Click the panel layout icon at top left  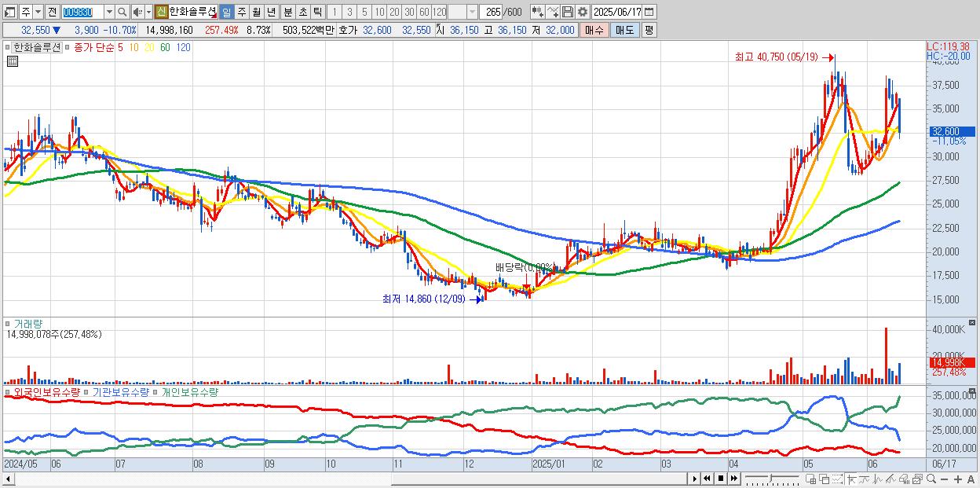(10, 12)
